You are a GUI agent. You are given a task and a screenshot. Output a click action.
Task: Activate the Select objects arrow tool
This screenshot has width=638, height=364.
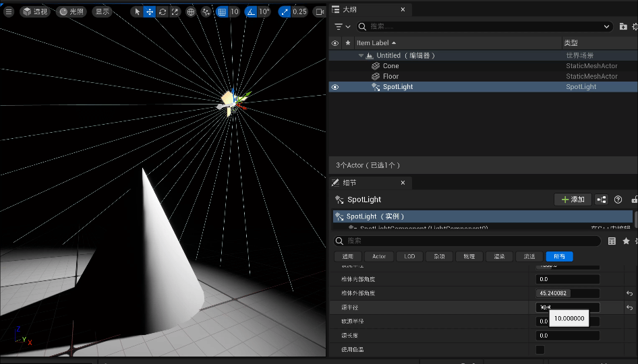click(x=137, y=11)
